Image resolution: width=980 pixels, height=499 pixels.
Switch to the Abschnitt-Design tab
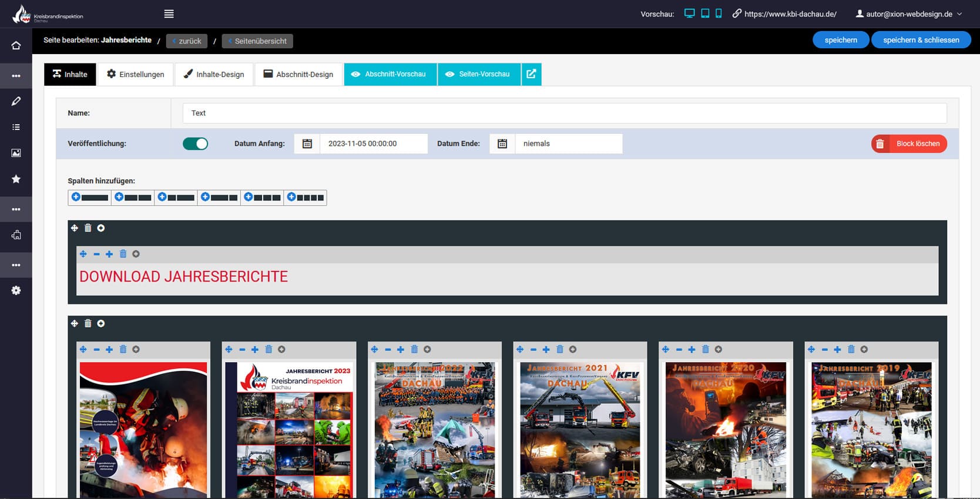pyautogui.click(x=298, y=74)
